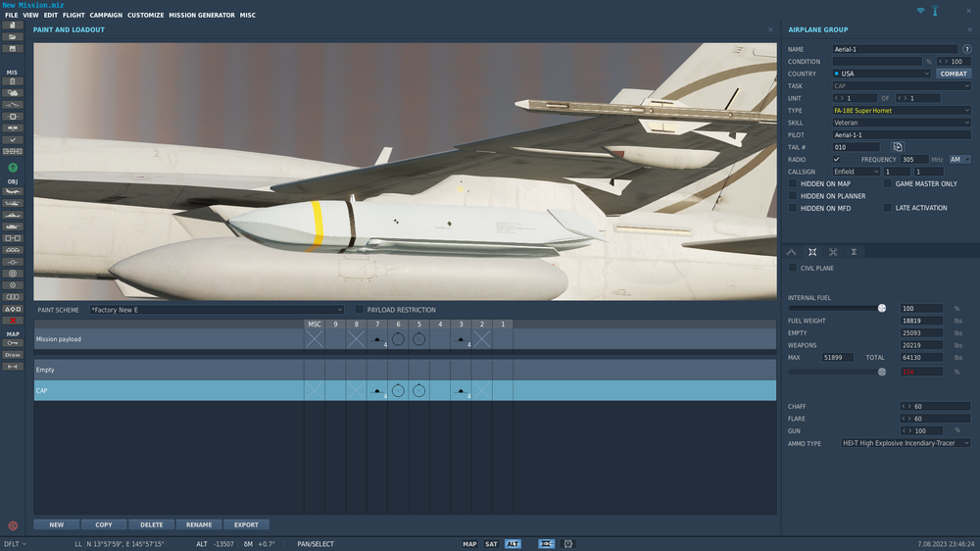Switch to the payload tab icon
This screenshot has height=551, width=980.
pyautogui.click(x=812, y=252)
